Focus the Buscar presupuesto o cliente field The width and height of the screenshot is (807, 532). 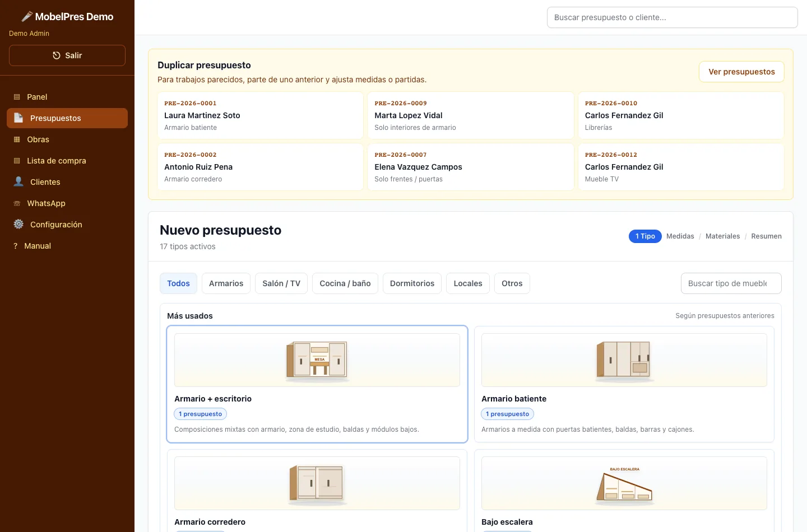pos(672,17)
